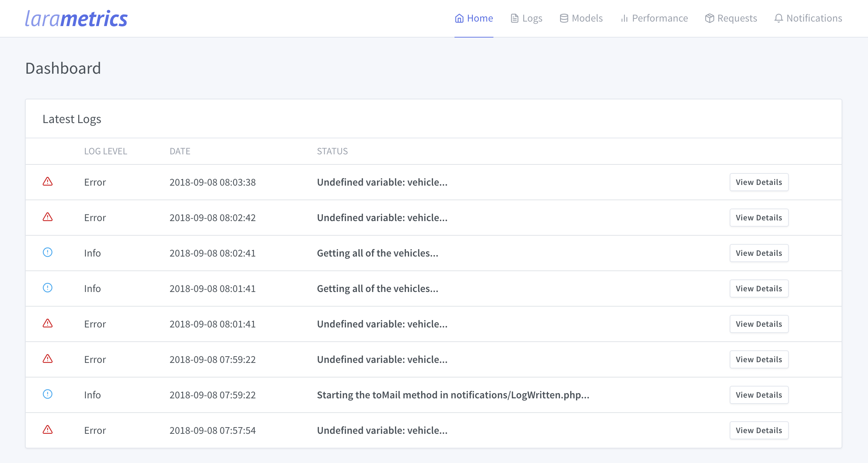Expand the latest logs section
The height and width of the screenshot is (463, 868).
[x=72, y=119]
